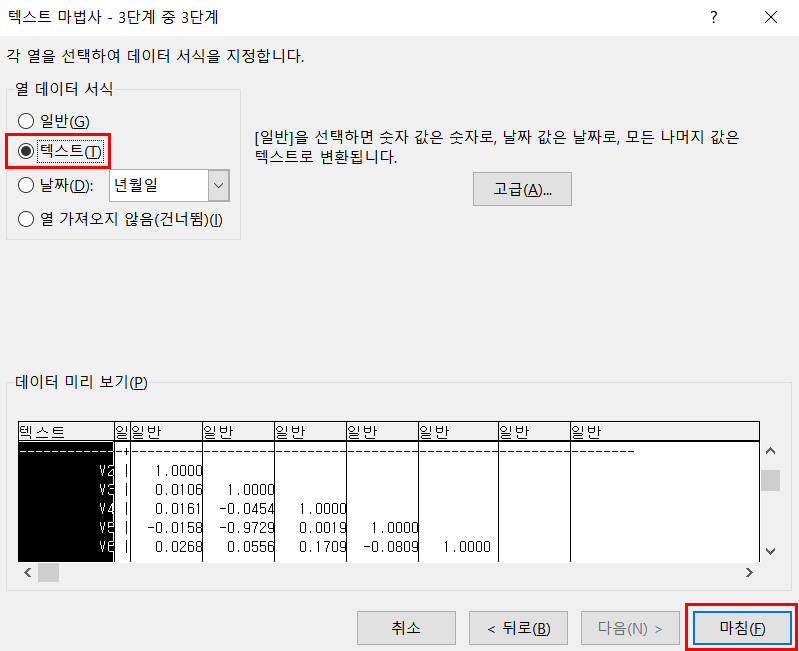Screen dimensions: 799x651
Task: Click the value 0.1709 in preview
Action: [323, 547]
